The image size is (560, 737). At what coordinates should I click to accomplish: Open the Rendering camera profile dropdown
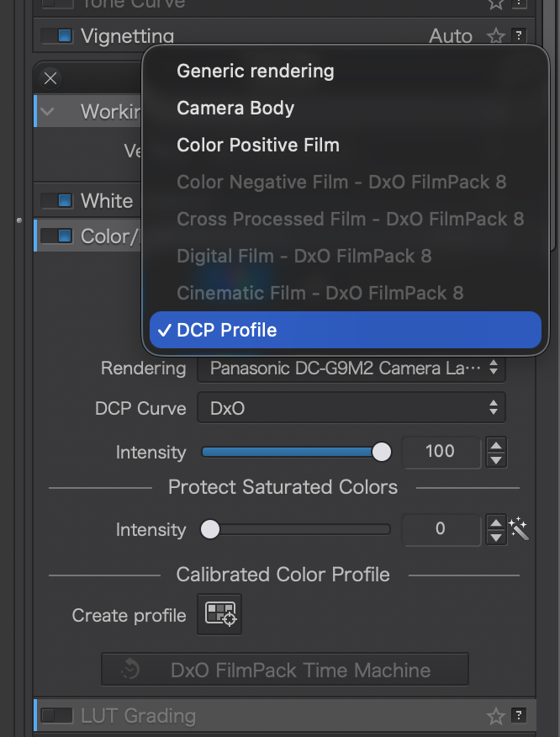351,368
